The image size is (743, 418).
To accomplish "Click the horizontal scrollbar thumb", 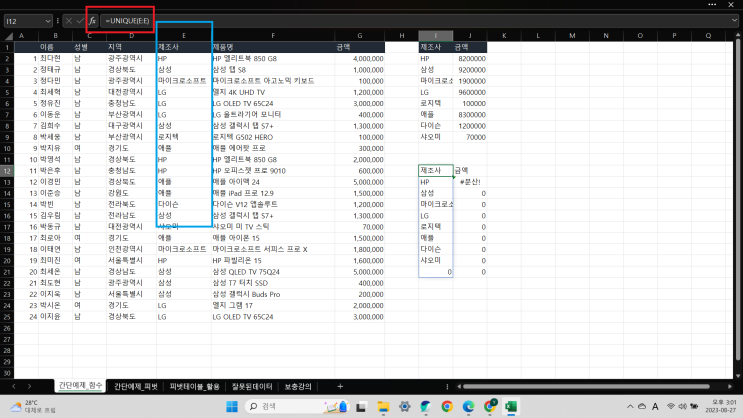I will 586,387.
